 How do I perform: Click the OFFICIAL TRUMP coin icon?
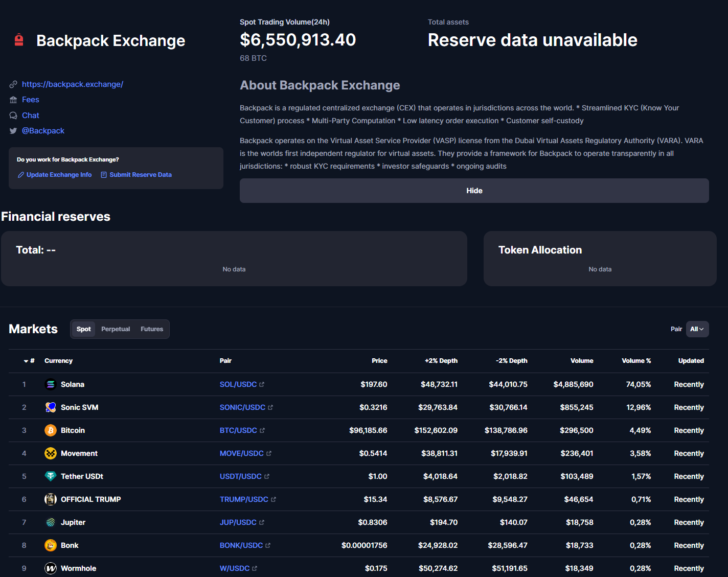point(51,499)
